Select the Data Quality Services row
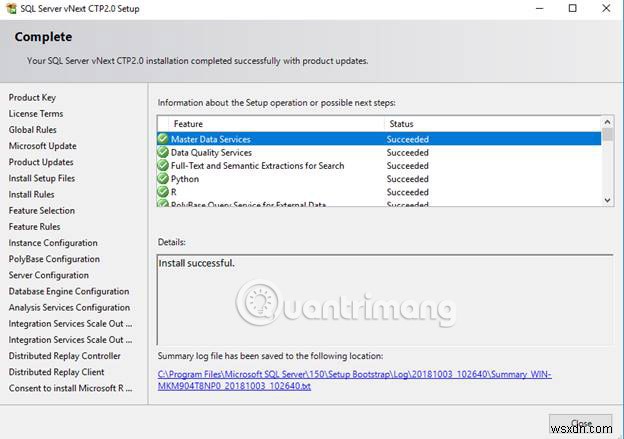 pyautogui.click(x=379, y=152)
